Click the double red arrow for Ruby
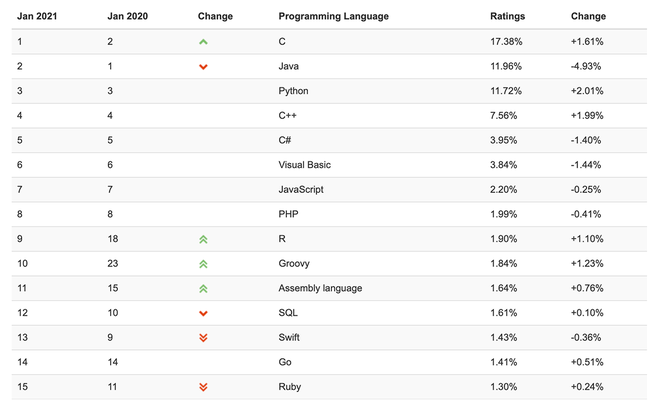Viewport: 656px width, 406px height. pyautogui.click(x=203, y=387)
